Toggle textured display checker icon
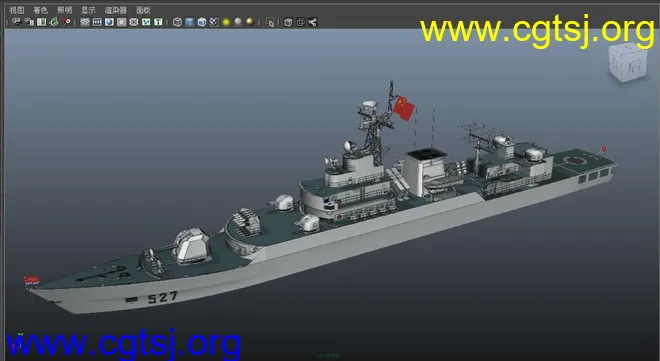Viewport: 660px width, 361px height. click(x=214, y=22)
